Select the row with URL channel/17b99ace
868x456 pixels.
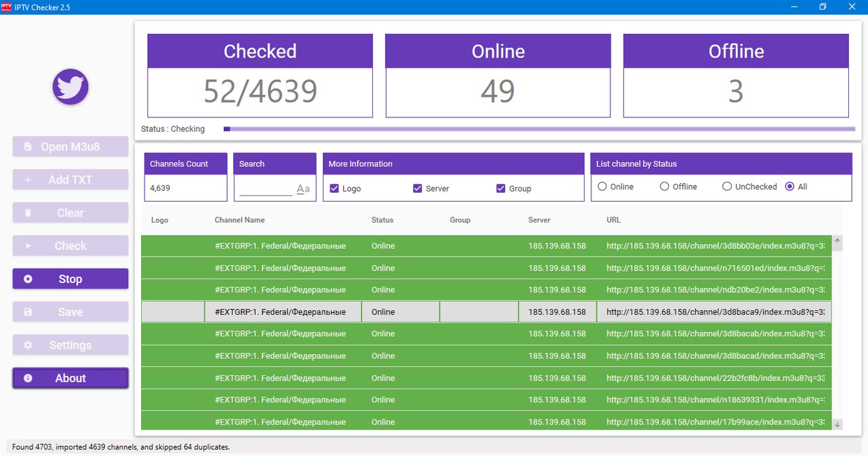pos(486,421)
